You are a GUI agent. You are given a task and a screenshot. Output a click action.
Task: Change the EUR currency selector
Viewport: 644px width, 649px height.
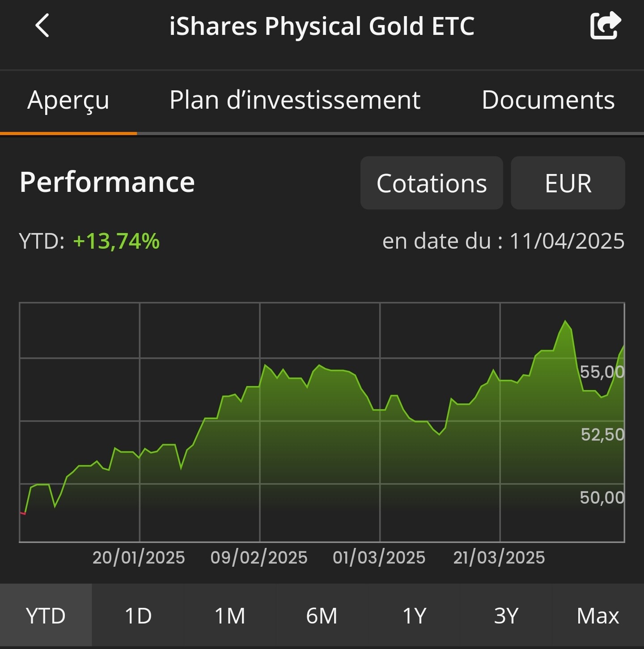click(x=568, y=183)
